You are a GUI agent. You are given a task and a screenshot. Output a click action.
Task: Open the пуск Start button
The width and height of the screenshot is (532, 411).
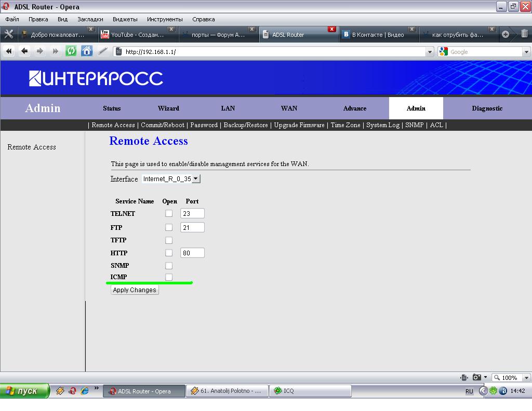(x=25, y=391)
